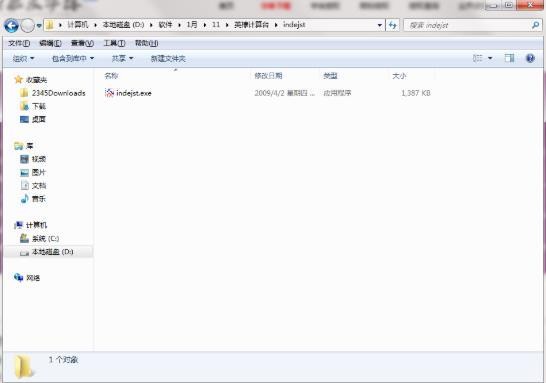
Task: Open the 帮助(H) menu
Action: 146,43
